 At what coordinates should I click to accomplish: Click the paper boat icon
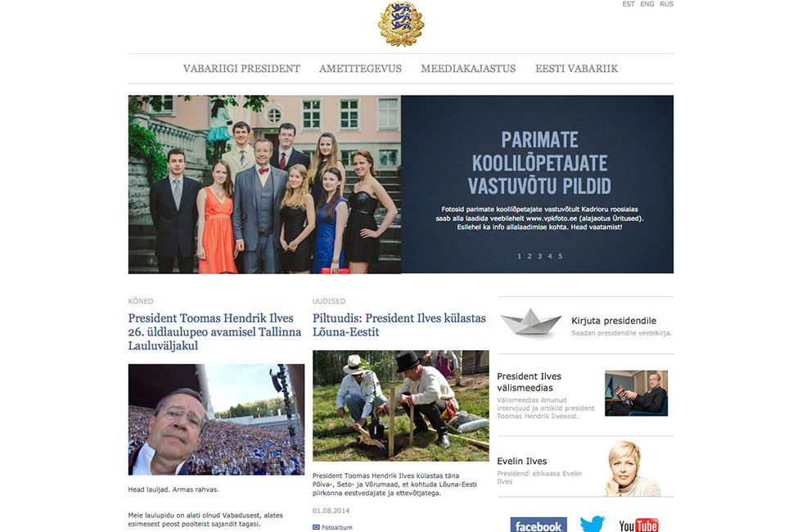pos(531,322)
